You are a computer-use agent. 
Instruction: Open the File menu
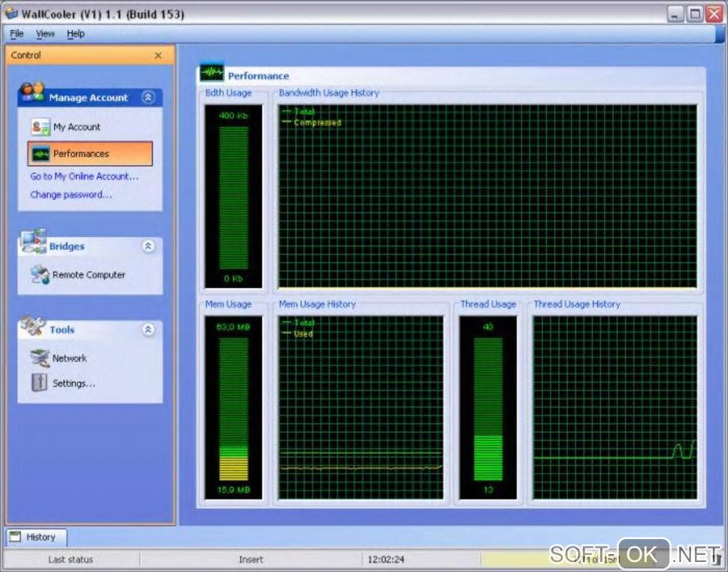(x=16, y=34)
